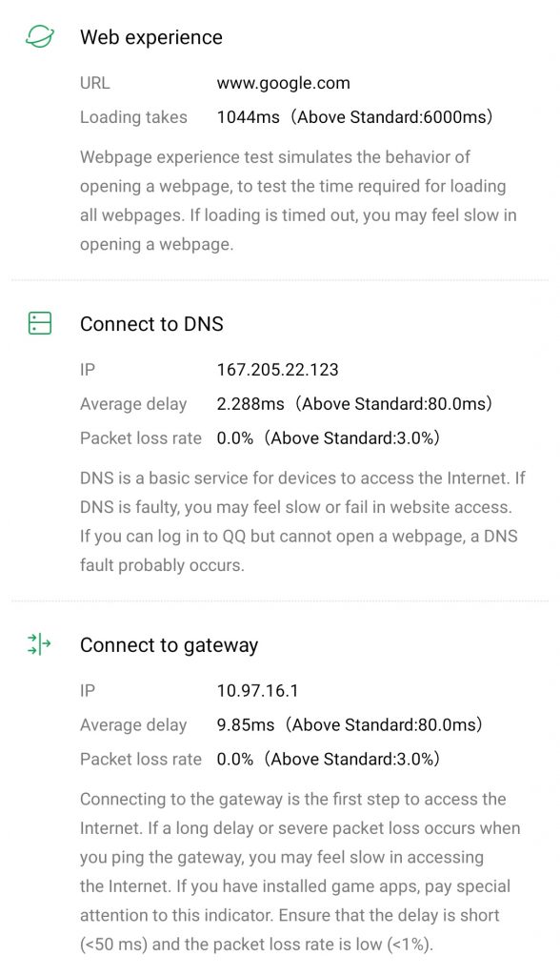The image size is (560, 976).
Task: Click the Average delay label under DNS
Action: point(133,404)
